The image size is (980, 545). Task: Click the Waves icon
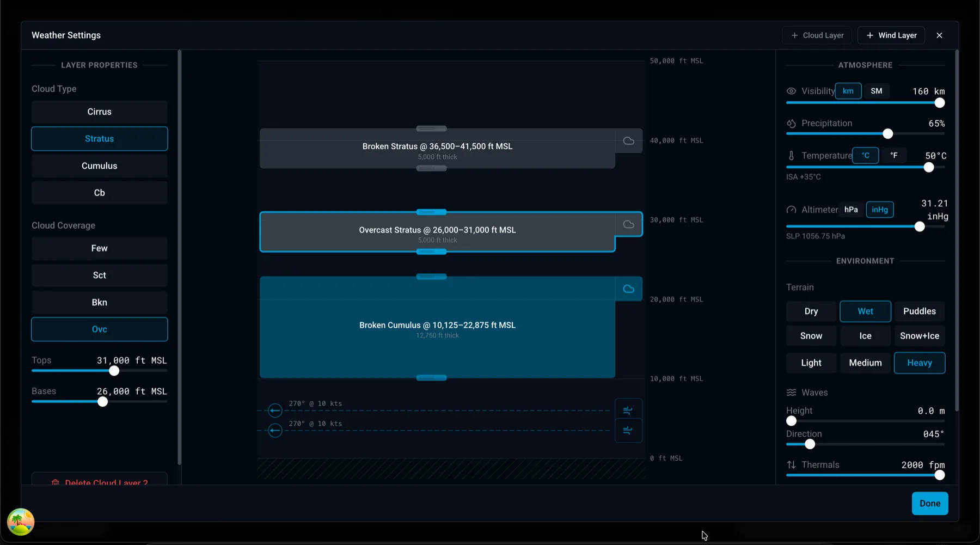pos(791,393)
